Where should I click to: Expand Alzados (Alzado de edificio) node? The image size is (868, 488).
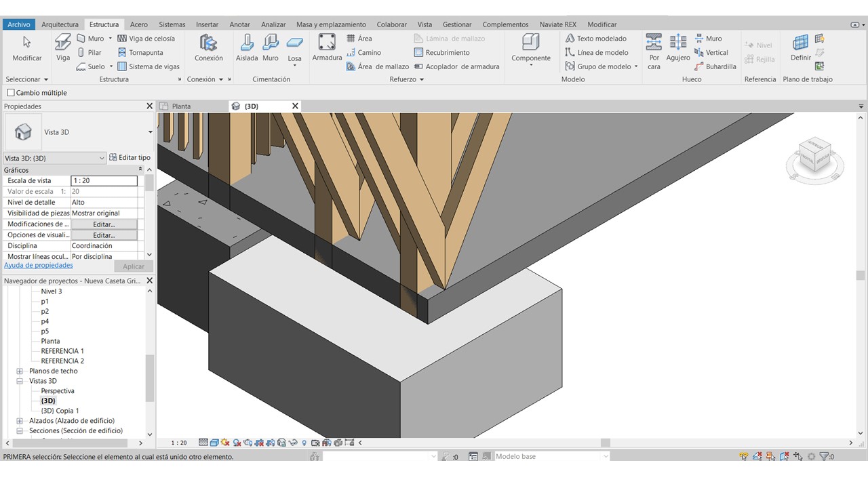click(20, 421)
